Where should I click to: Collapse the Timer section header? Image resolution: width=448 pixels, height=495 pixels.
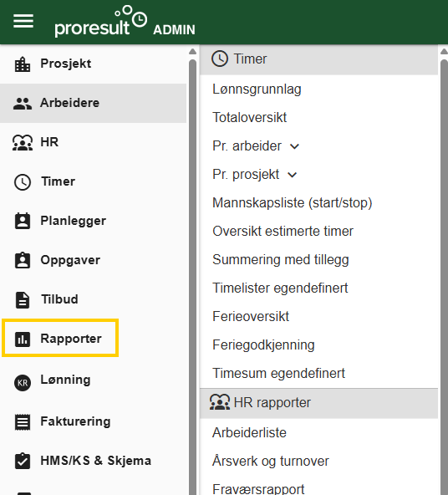coord(318,59)
